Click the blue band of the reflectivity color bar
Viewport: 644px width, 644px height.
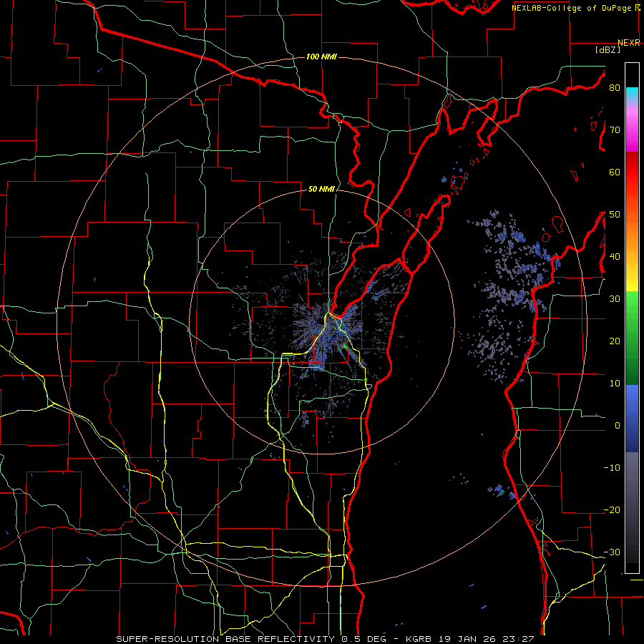632,419
